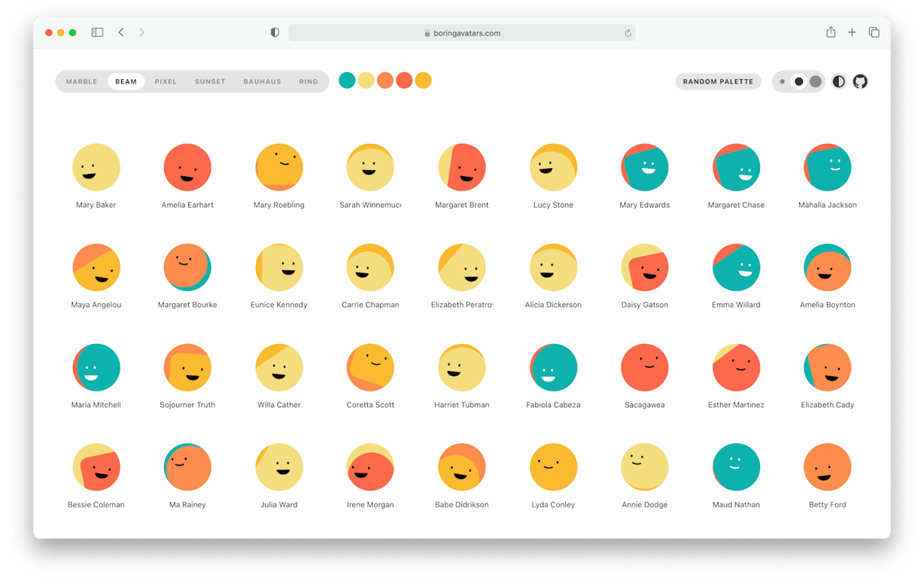Select the teal color swatch
The height and width of the screenshot is (578, 924).
point(347,80)
